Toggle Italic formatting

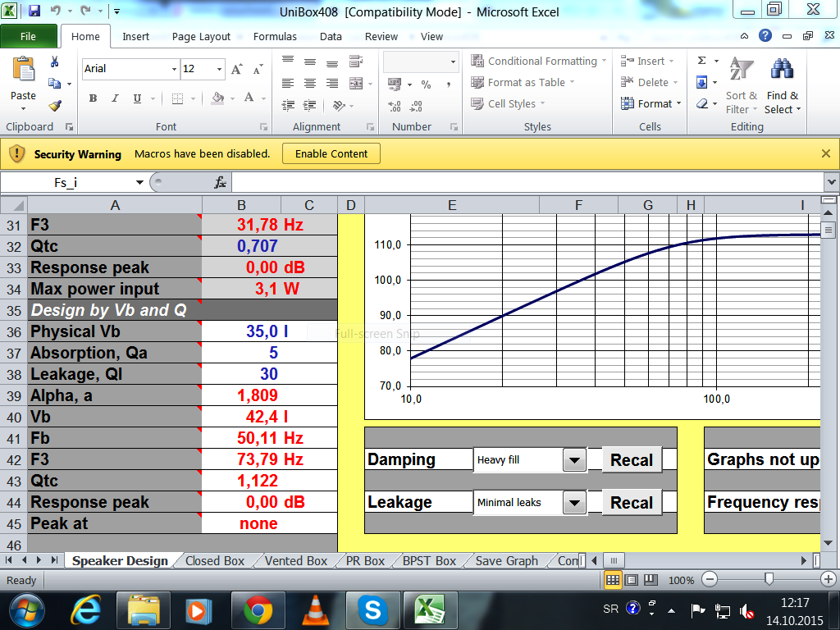click(x=115, y=98)
